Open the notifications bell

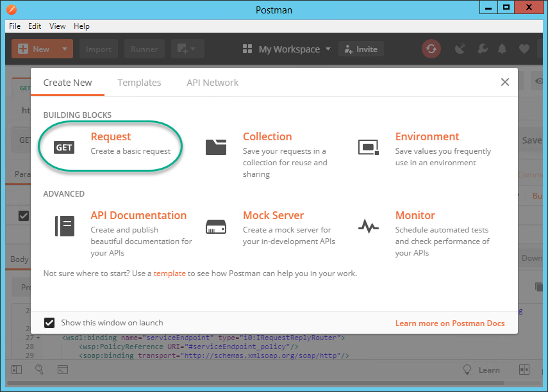pyautogui.click(x=502, y=49)
